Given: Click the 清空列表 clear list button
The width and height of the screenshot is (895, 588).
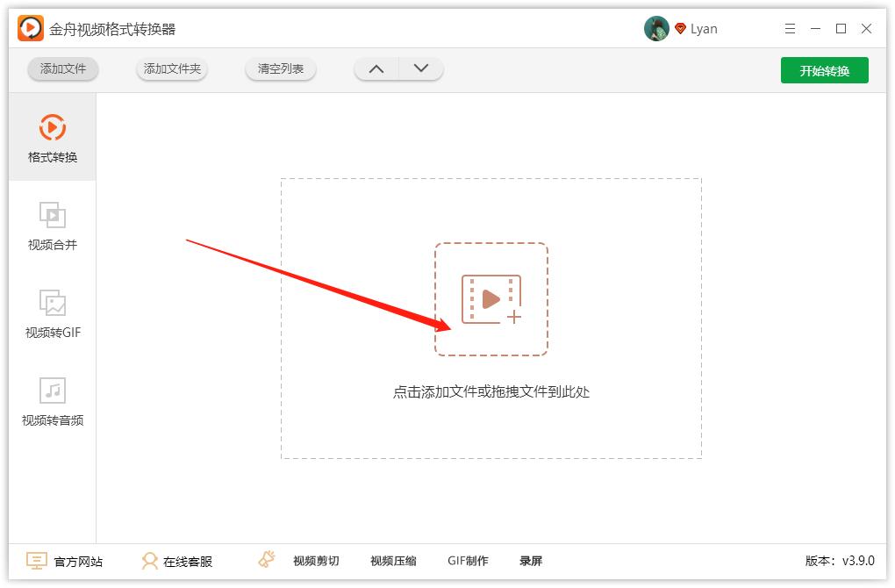Looking at the screenshot, I should click(281, 68).
